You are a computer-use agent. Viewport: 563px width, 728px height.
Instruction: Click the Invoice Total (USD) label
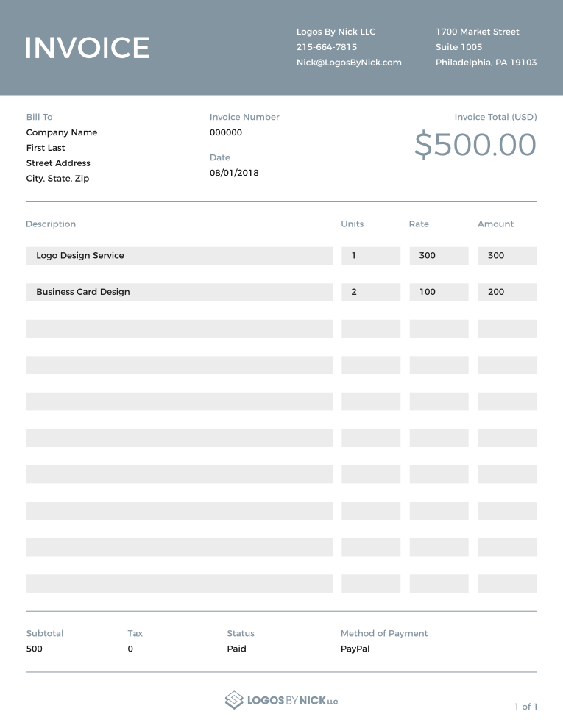495,117
